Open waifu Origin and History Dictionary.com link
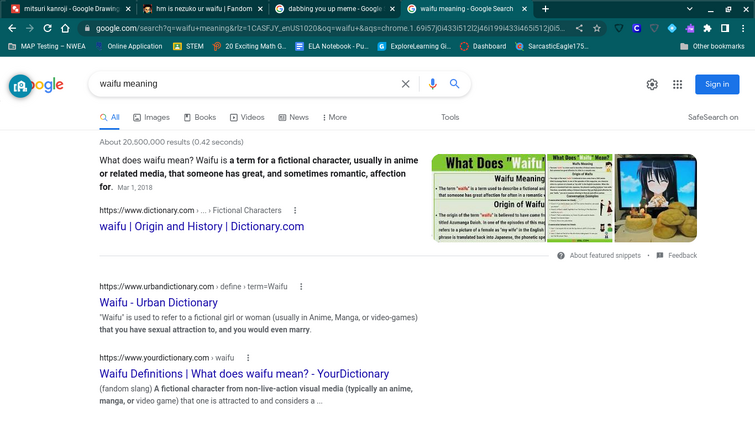755x424 pixels. pos(202,227)
